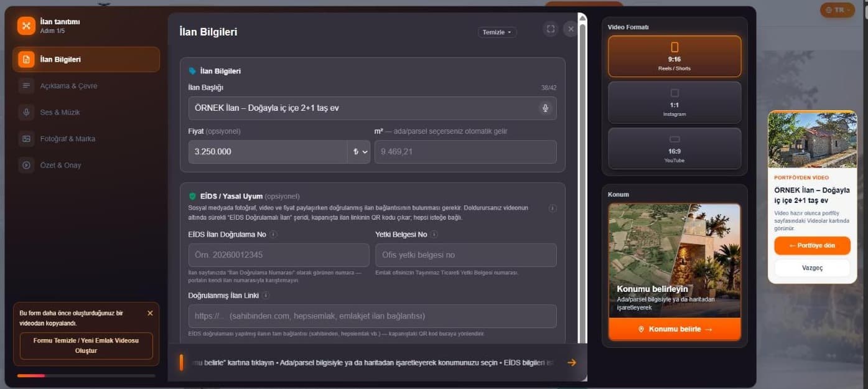
Task: Click the m² field showing 9.469,21
Action: point(465,152)
